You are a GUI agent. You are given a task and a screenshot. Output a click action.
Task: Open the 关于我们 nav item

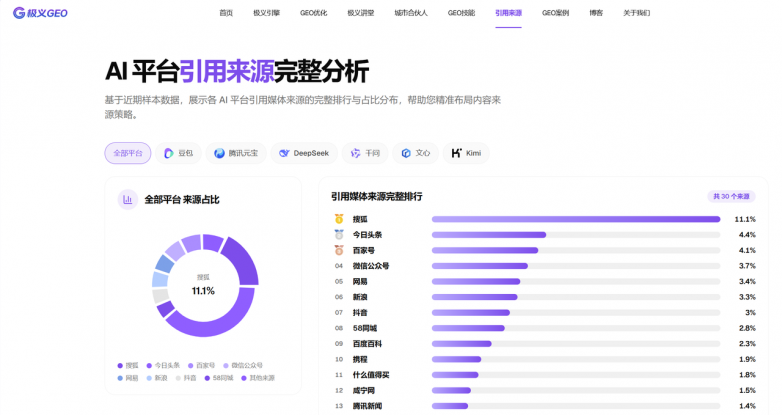(636, 13)
